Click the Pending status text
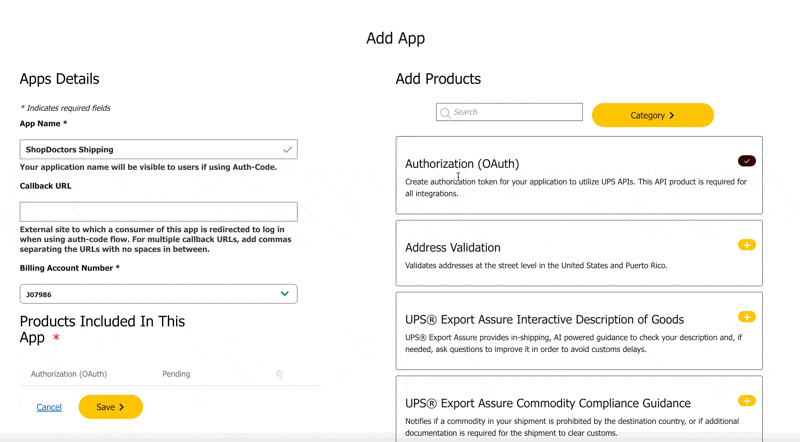Screen dimensions: 800x442 tap(176, 374)
